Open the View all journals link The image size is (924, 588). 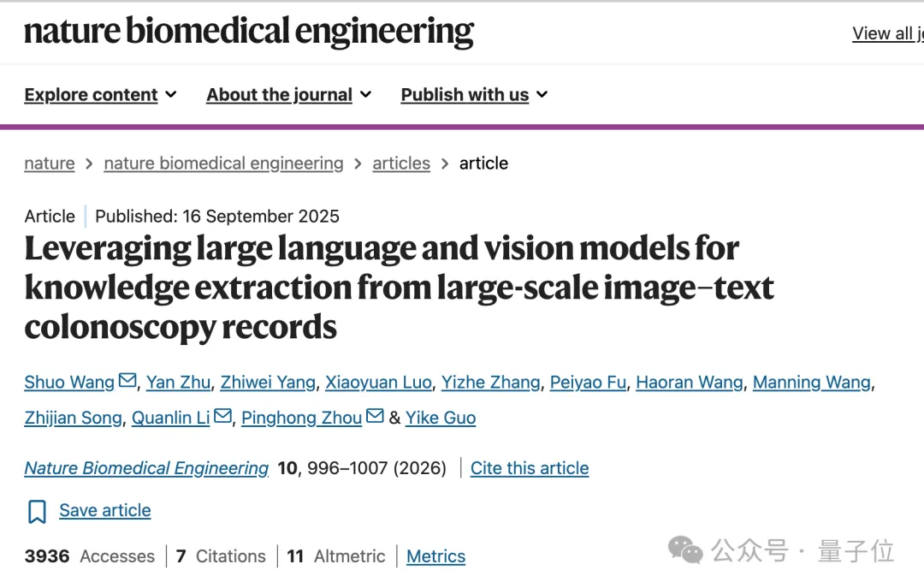[888, 33]
